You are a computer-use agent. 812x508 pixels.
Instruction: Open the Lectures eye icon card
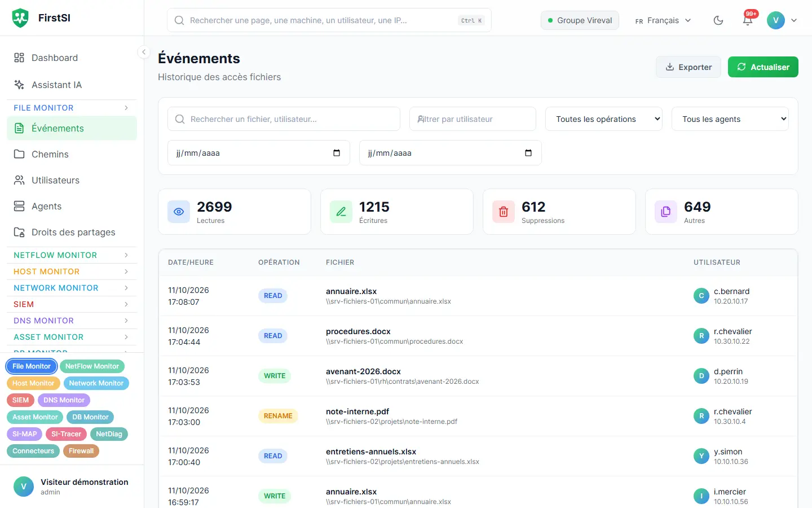(179, 212)
